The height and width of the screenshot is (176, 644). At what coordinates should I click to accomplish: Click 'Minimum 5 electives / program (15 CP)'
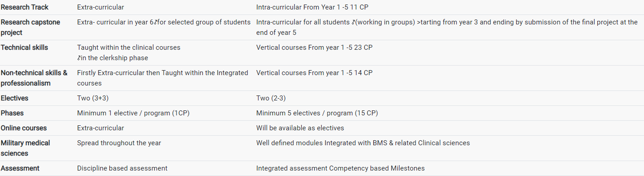click(x=317, y=113)
